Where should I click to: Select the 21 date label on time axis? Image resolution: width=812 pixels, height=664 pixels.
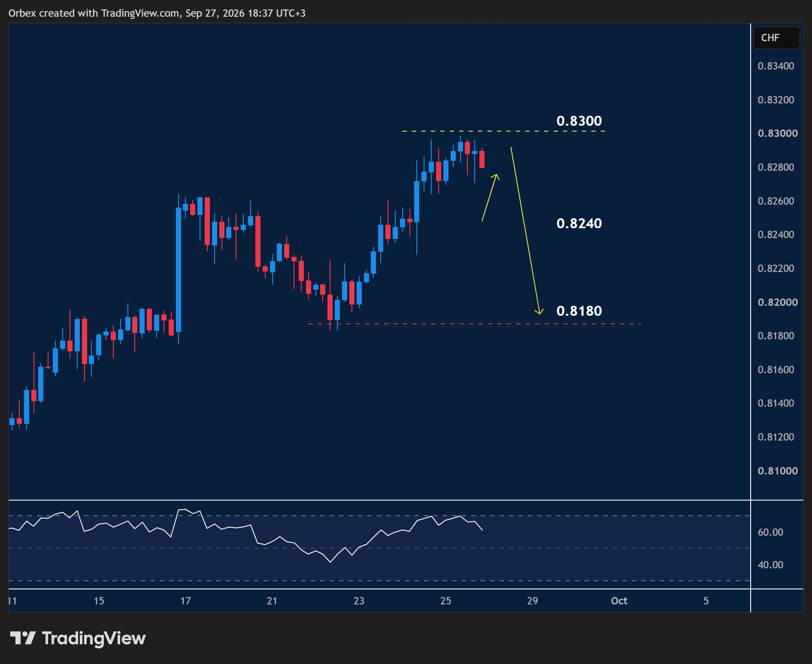272,601
